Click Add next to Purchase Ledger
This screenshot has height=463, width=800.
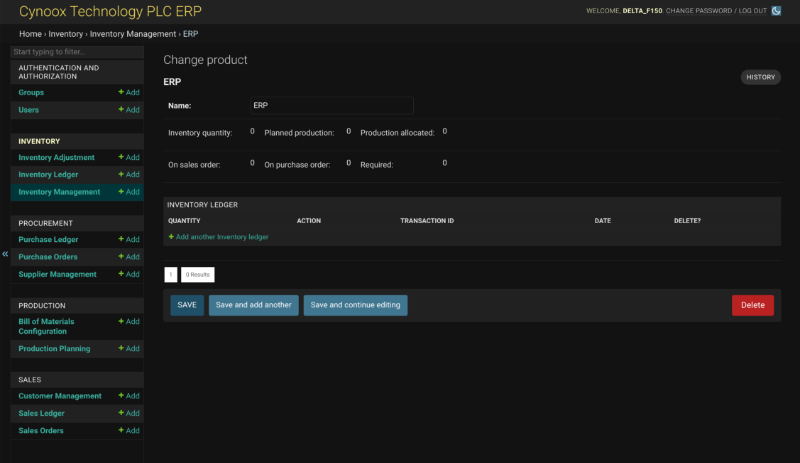(x=129, y=239)
